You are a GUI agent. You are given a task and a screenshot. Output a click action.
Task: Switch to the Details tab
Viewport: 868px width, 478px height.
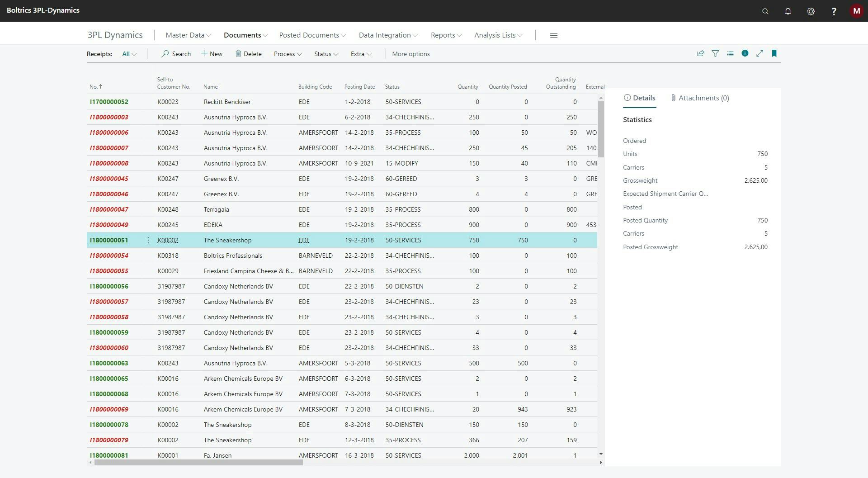(x=639, y=98)
